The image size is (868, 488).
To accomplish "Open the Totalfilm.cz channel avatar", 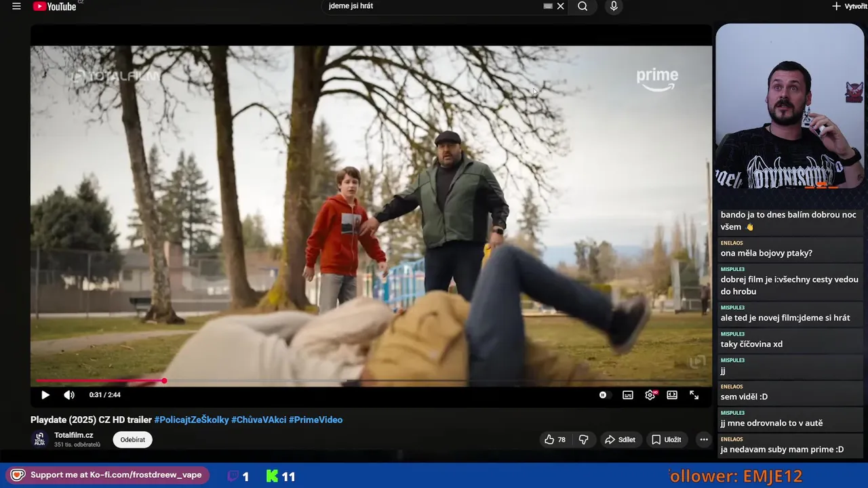I will point(40,439).
